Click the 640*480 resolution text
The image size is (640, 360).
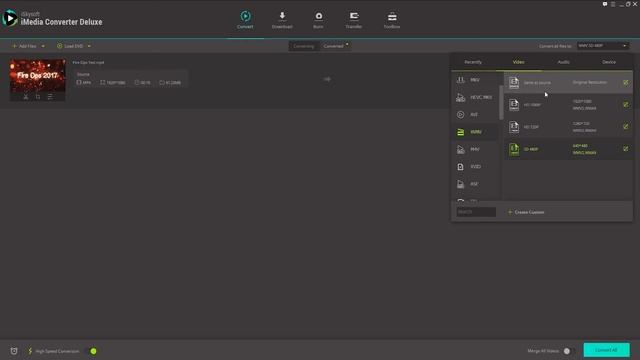tap(580, 146)
